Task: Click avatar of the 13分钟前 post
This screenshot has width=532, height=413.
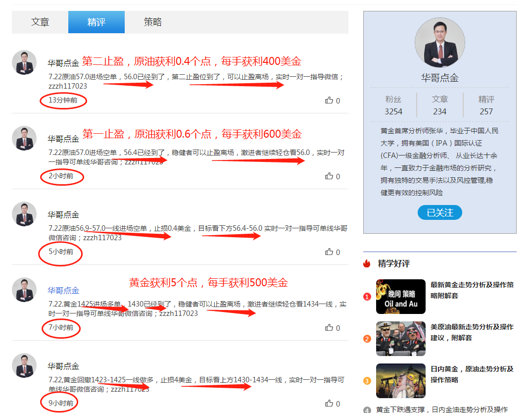Action: point(24,62)
